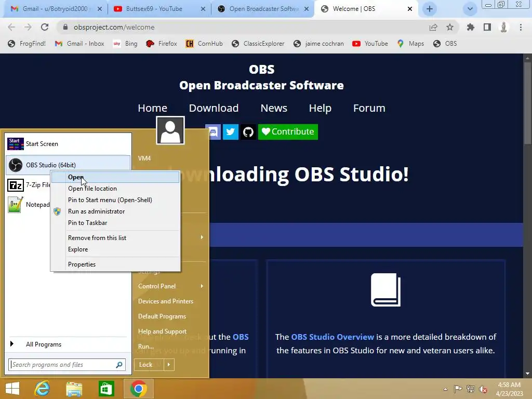Open File Explorer from taskbar
Image resolution: width=532 pixels, height=399 pixels.
pyautogui.click(x=74, y=389)
